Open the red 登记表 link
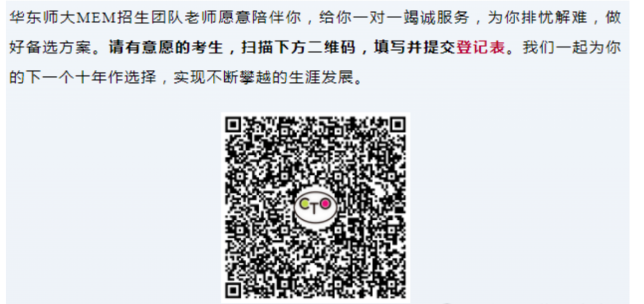Viewport: 644px width, 304px height. pos(480,48)
